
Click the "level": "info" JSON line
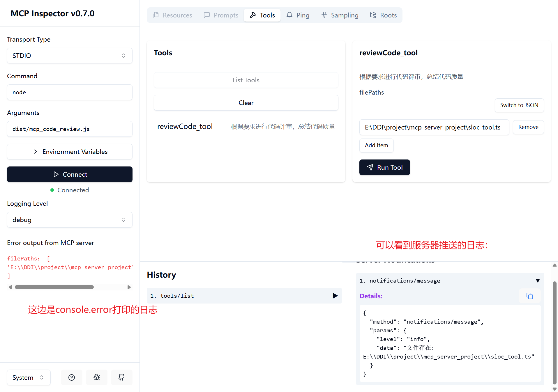[x=403, y=339]
